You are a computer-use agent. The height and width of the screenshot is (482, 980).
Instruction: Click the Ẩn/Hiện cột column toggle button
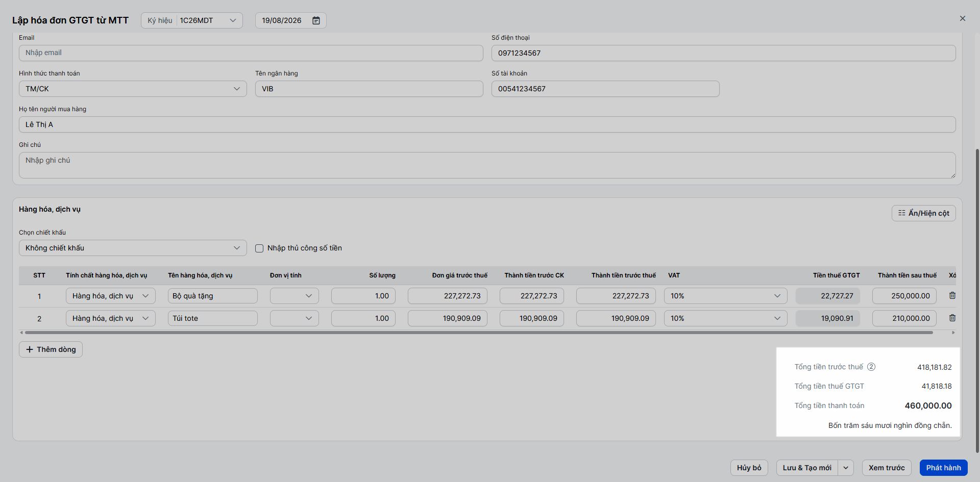point(923,213)
